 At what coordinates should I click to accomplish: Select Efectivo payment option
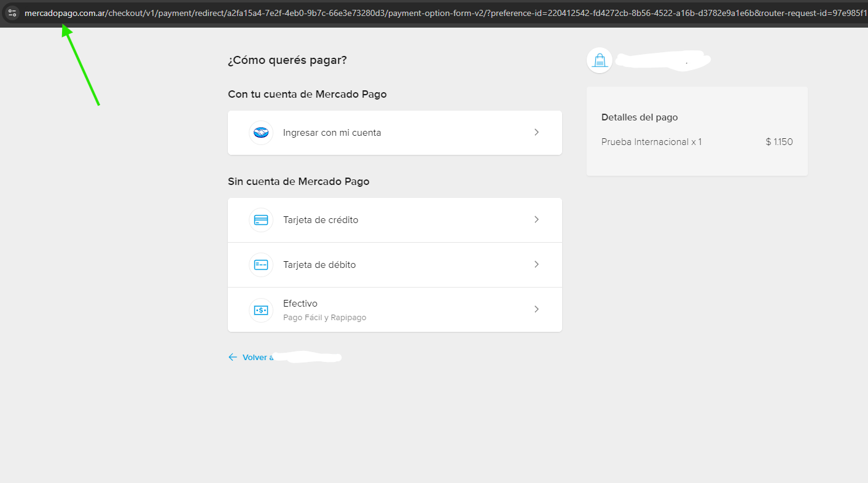395,310
